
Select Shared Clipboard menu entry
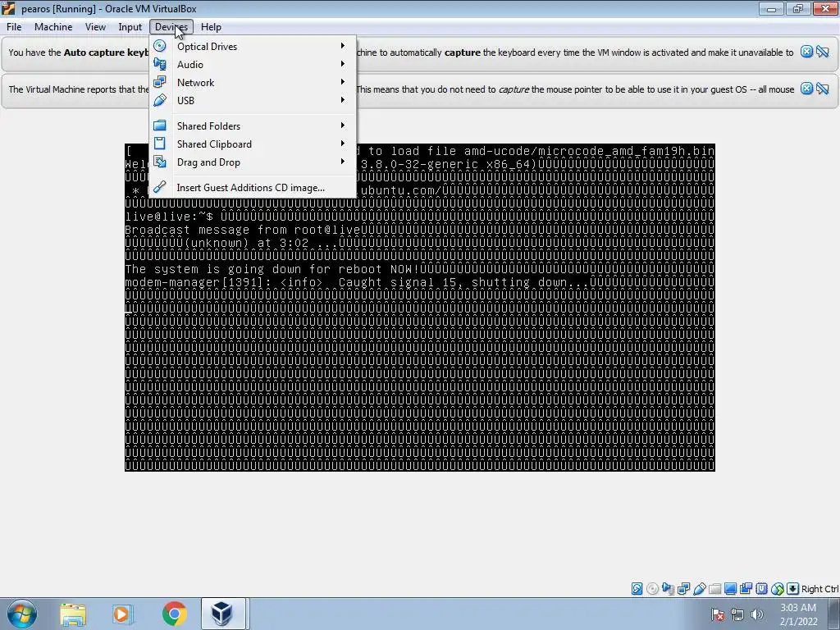pyautogui.click(x=253, y=144)
